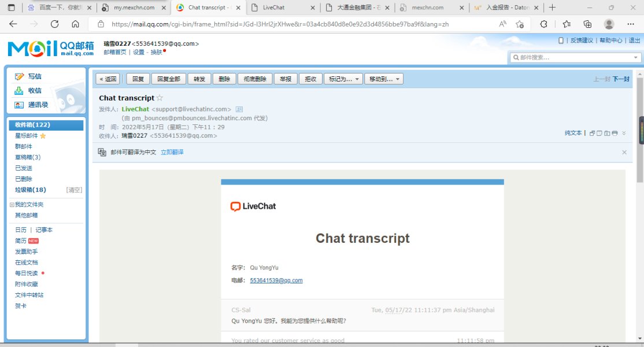Click the save-to-notes icon in mail header
Image resolution: width=644 pixels, height=347 pixels.
click(599, 133)
